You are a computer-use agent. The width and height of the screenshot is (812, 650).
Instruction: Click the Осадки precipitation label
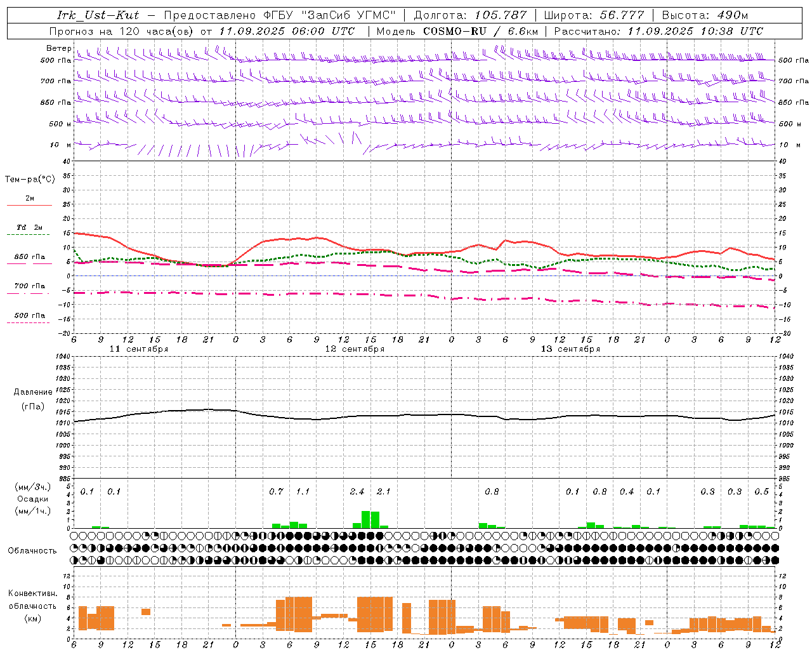(33, 499)
